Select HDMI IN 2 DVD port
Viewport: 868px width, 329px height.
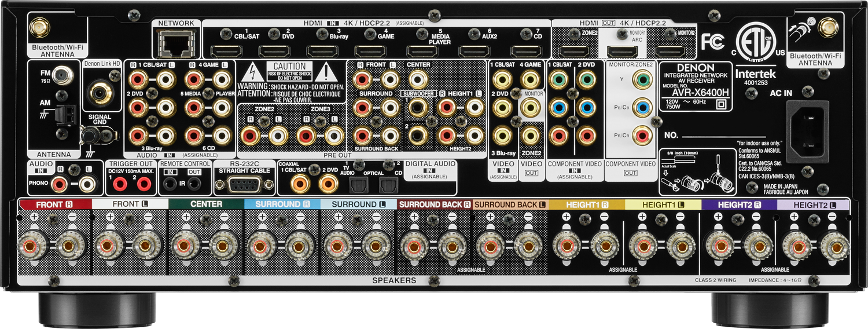pos(274,51)
